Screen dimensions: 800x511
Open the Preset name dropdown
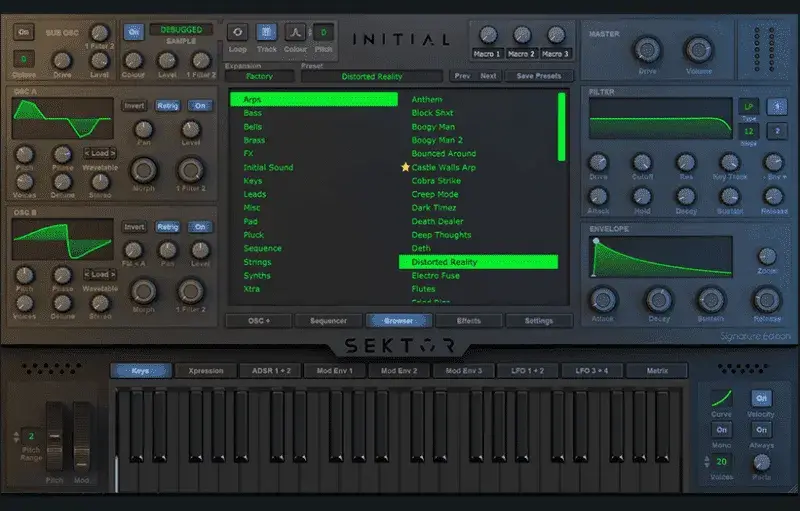pyautogui.click(x=372, y=76)
